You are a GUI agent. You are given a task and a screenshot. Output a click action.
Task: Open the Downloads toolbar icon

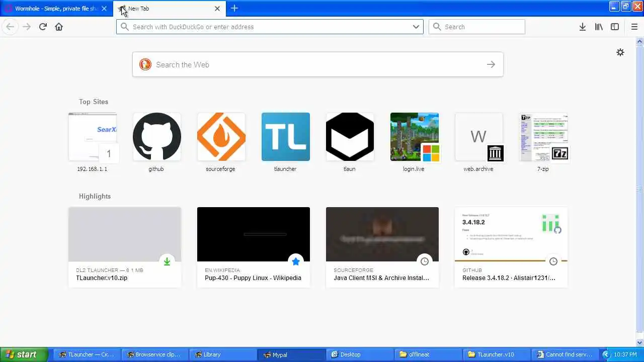(x=582, y=27)
